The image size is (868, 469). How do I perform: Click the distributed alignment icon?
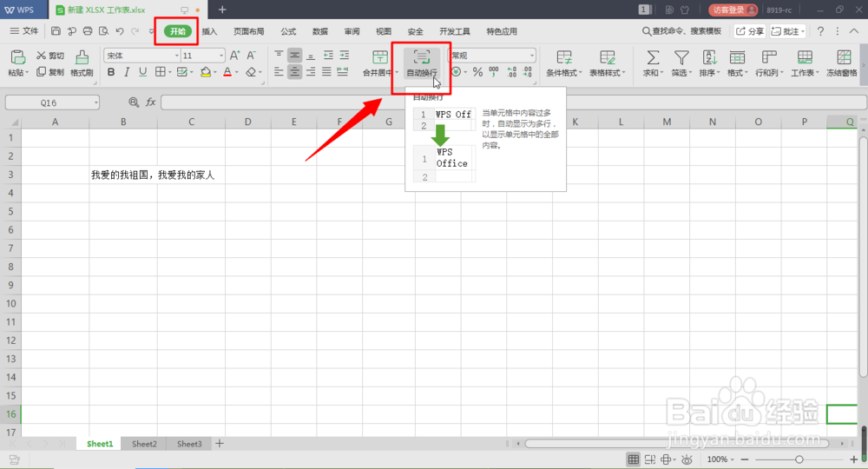343,71
